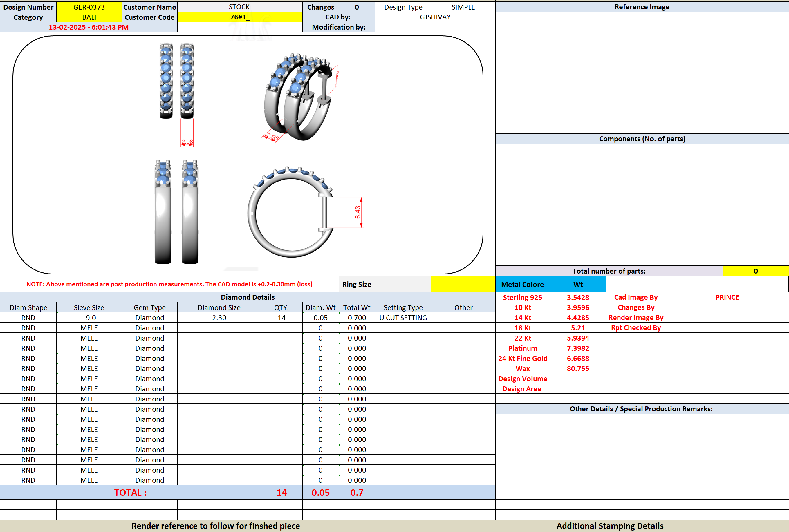Click the Diamond Details section header
The height and width of the screenshot is (532, 789).
coord(248,297)
